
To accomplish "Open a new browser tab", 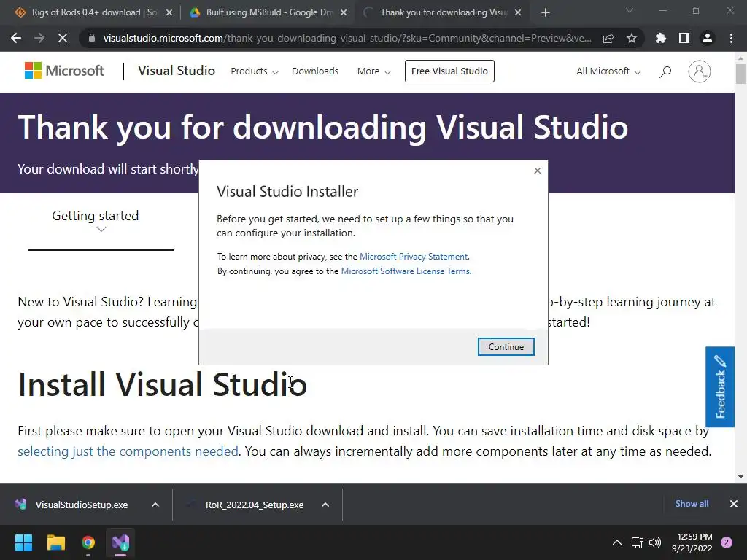I will click(x=546, y=12).
